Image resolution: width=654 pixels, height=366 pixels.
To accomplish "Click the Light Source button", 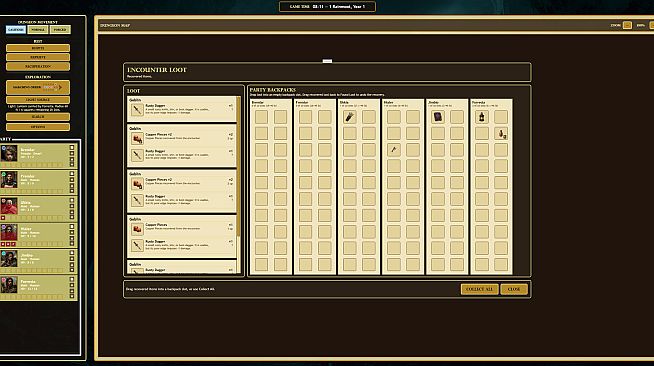I will [38, 100].
